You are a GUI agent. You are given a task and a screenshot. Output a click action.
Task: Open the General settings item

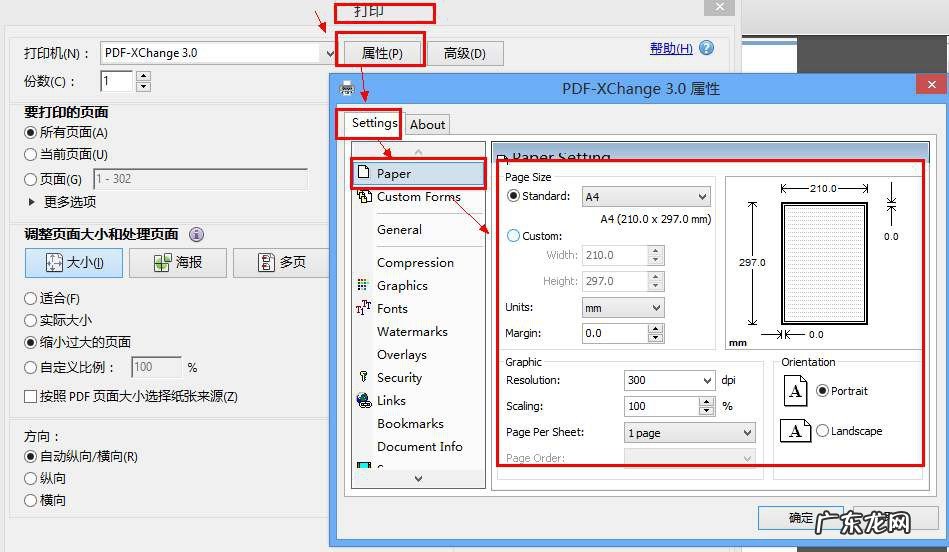click(x=399, y=229)
